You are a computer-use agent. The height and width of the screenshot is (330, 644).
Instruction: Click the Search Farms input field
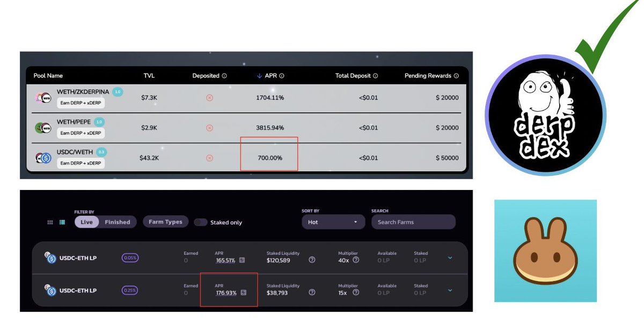tap(413, 222)
